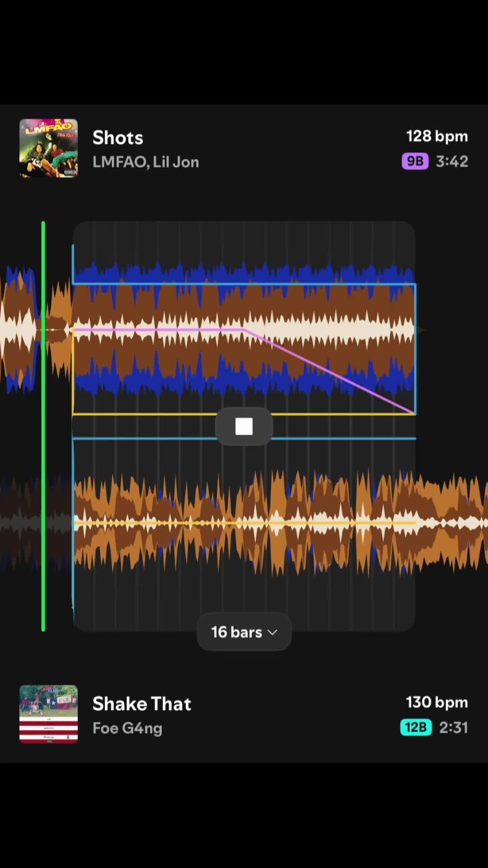488x868 pixels.
Task: Click the LMFAO, Lil Jon artist name
Action: 145,162
